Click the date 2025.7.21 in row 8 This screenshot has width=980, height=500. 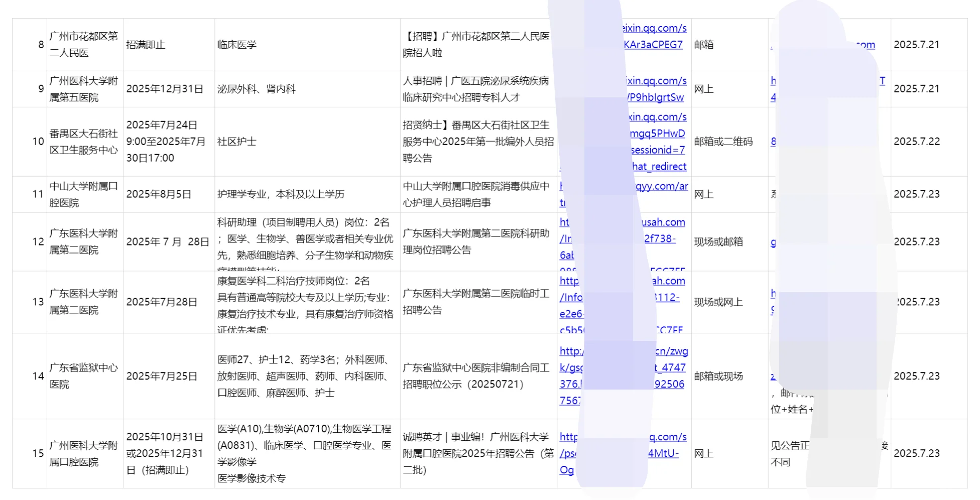916,45
